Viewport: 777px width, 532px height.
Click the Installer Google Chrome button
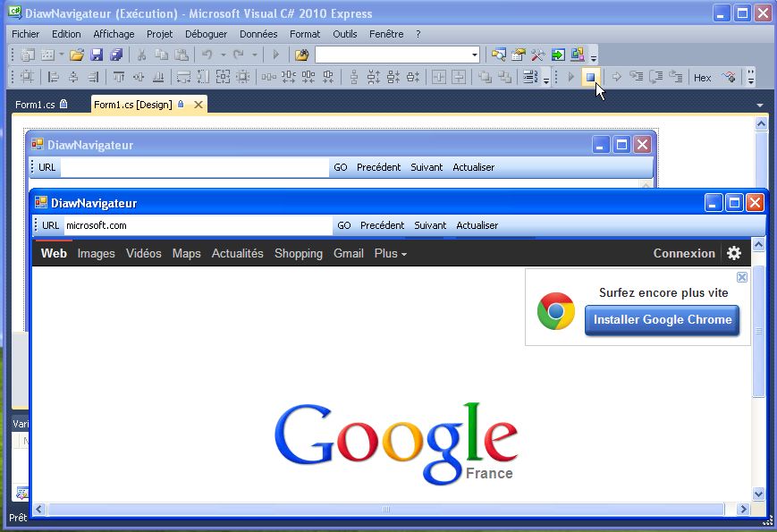pyautogui.click(x=662, y=320)
